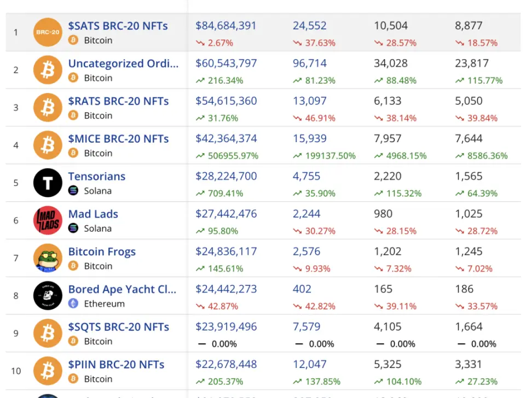Click the Bitcoin Frogs avatar
This screenshot has width=532, height=398.
[48, 258]
